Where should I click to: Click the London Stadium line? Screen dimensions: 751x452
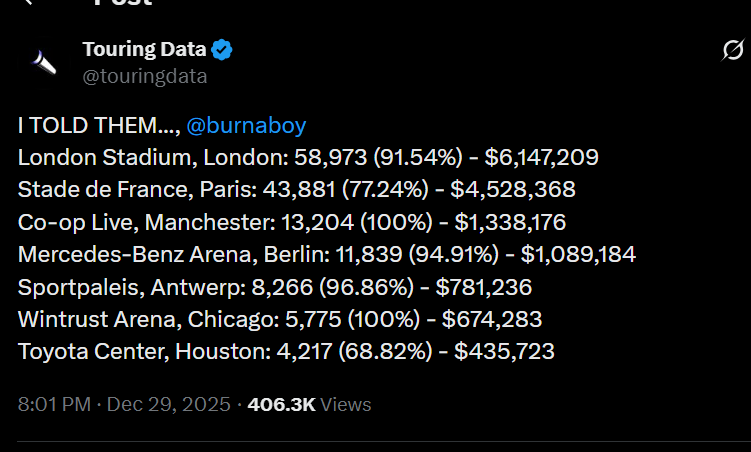[308, 157]
